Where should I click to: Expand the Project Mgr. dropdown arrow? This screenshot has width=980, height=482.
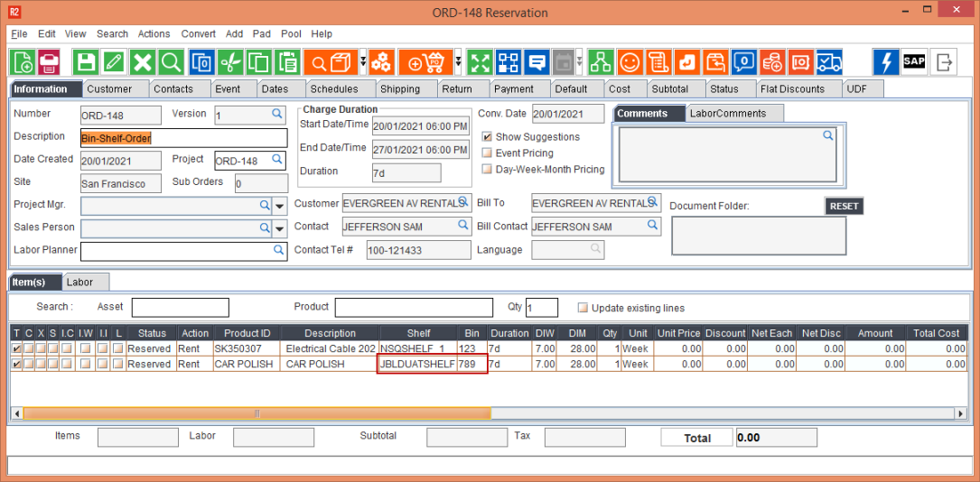tap(280, 206)
